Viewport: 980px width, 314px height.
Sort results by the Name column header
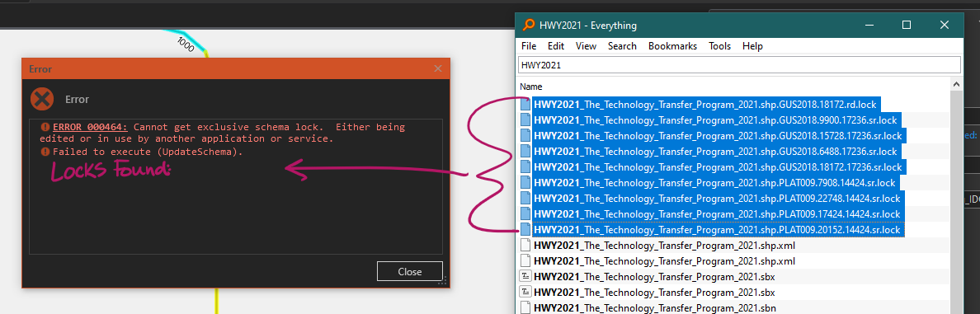click(531, 87)
